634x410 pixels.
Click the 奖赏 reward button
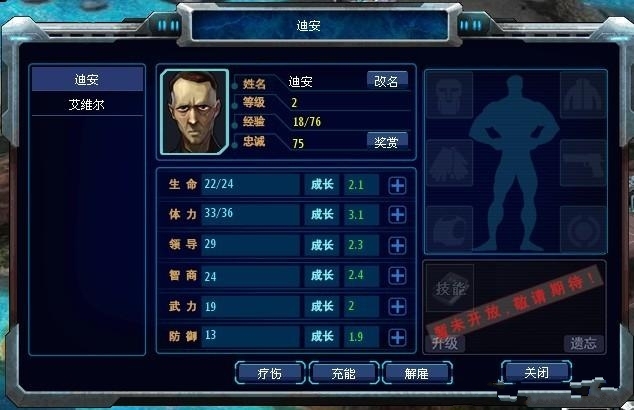(387, 142)
